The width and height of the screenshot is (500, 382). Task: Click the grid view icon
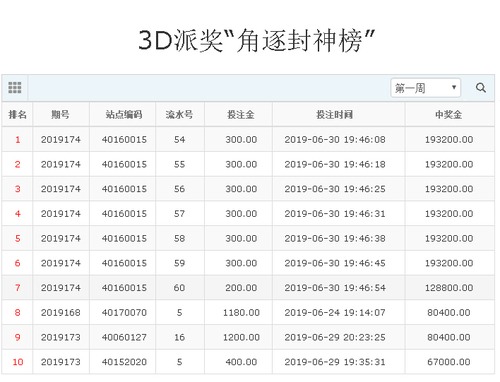pyautogui.click(x=15, y=88)
